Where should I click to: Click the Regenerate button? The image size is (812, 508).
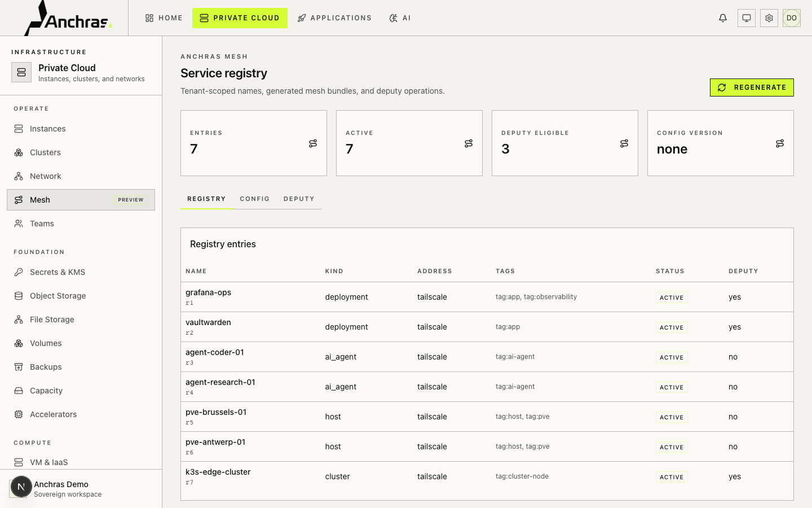click(752, 87)
